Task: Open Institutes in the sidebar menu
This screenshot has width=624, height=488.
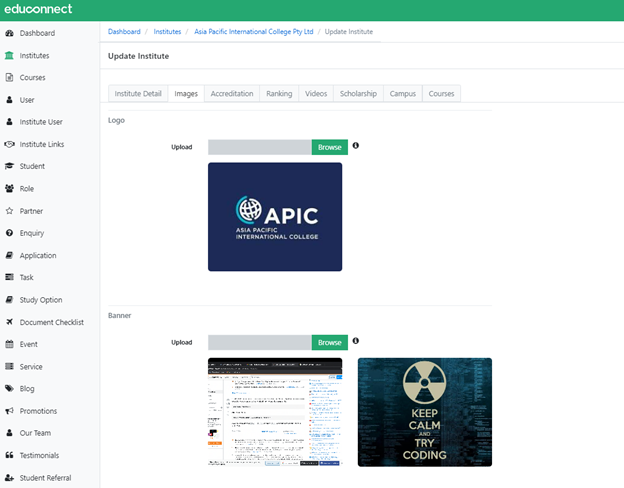Action: (x=35, y=55)
